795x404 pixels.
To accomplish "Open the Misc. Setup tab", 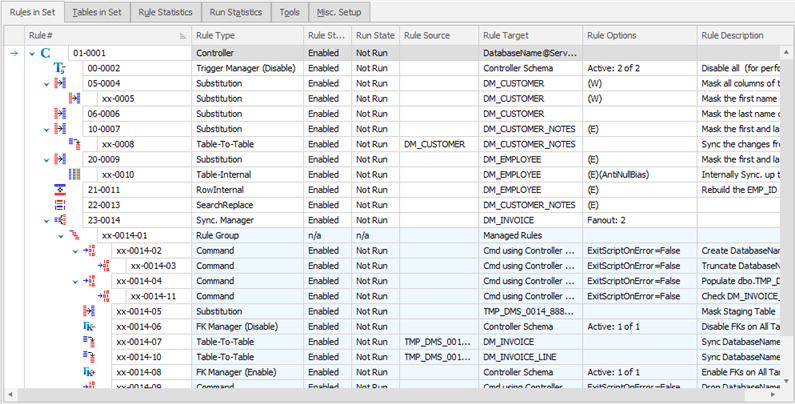I will click(340, 11).
